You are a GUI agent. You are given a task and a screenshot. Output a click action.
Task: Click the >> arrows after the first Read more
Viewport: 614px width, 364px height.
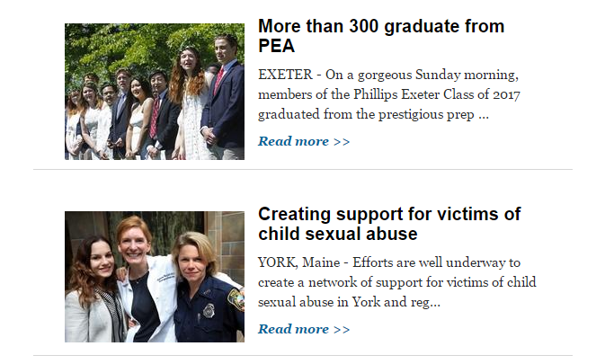point(342,141)
